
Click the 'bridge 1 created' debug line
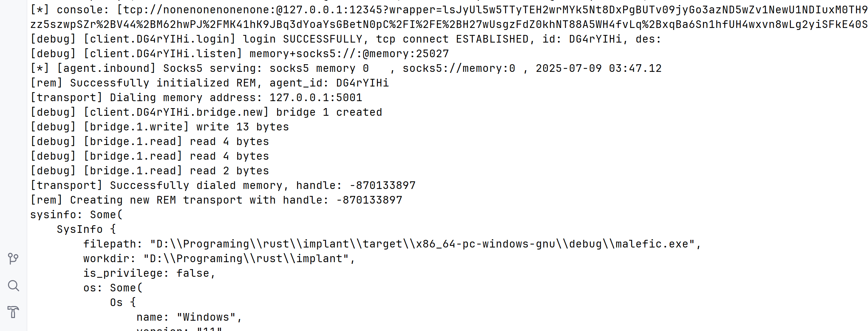point(206,112)
